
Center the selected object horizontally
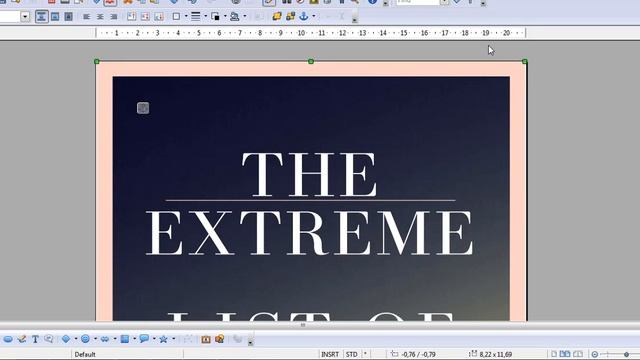(x=100, y=17)
